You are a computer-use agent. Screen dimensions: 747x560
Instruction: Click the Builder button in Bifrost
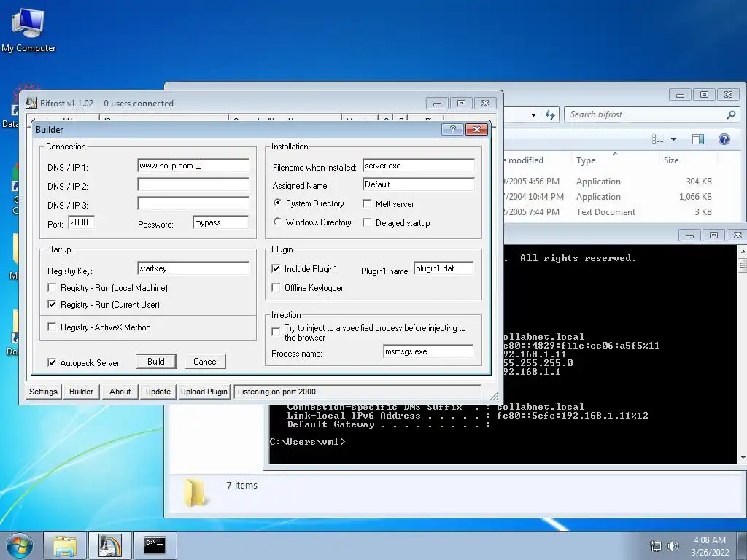click(x=82, y=392)
